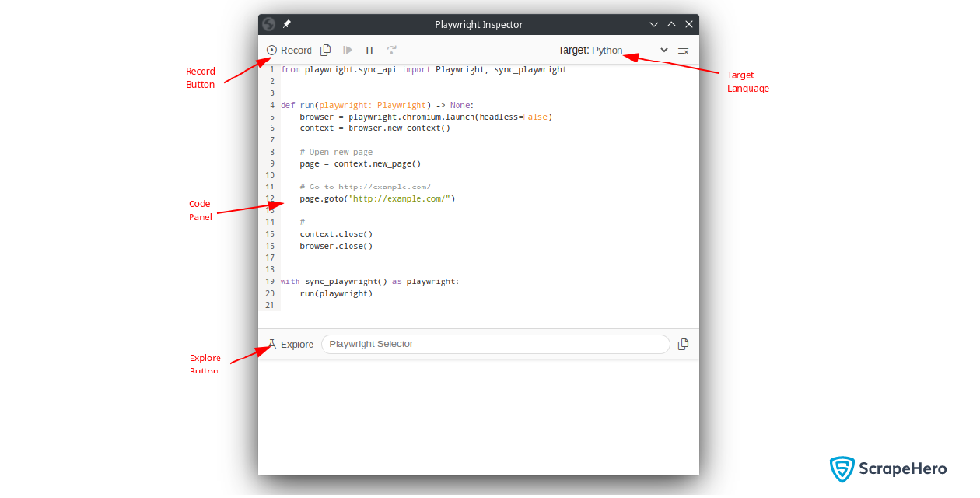
Task: Click the 'Playwright Inspector' window title
Action: [479, 24]
